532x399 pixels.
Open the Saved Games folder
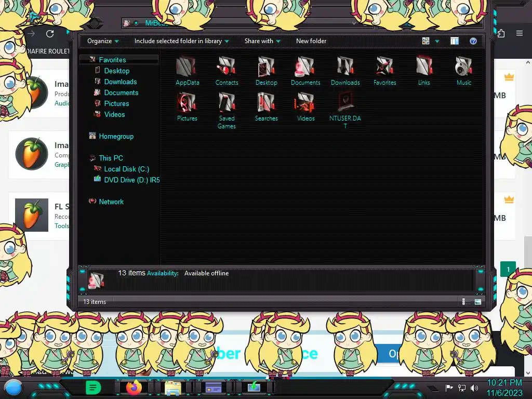(x=227, y=111)
